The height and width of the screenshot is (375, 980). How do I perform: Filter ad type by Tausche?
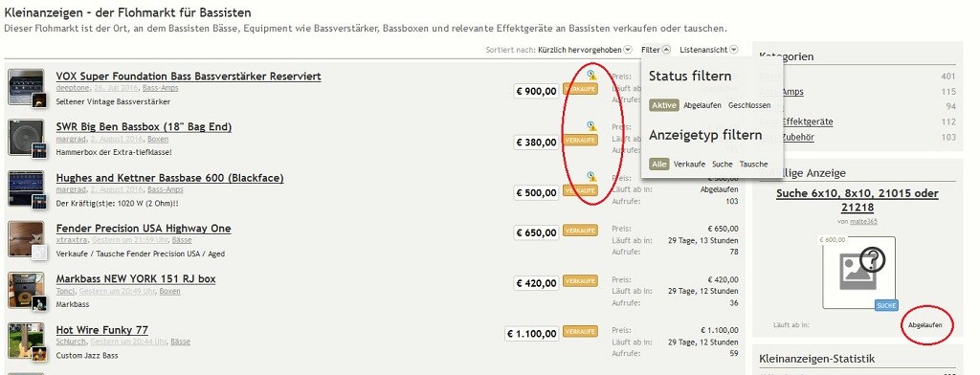[754, 165]
